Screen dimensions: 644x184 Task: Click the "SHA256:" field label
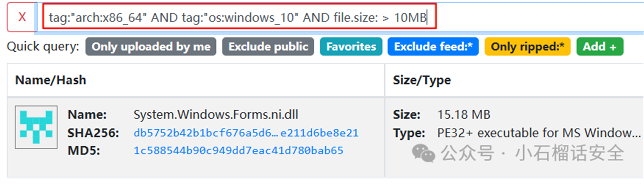[x=93, y=133]
